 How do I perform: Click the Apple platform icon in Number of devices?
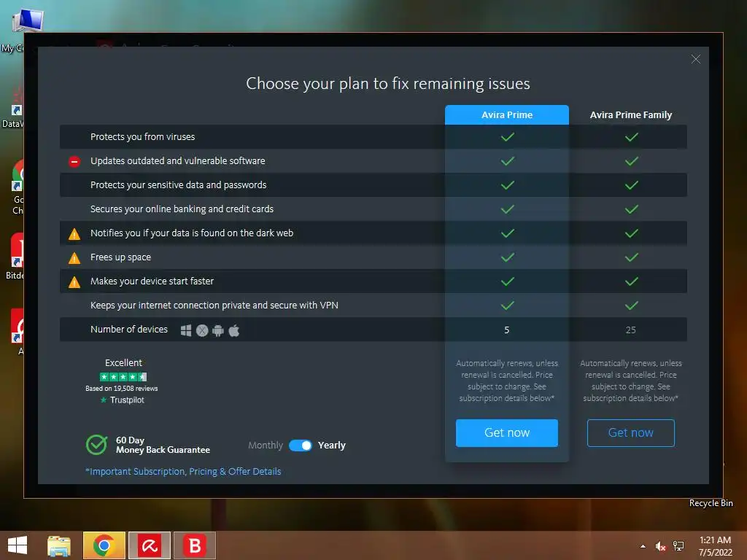pyautogui.click(x=234, y=330)
